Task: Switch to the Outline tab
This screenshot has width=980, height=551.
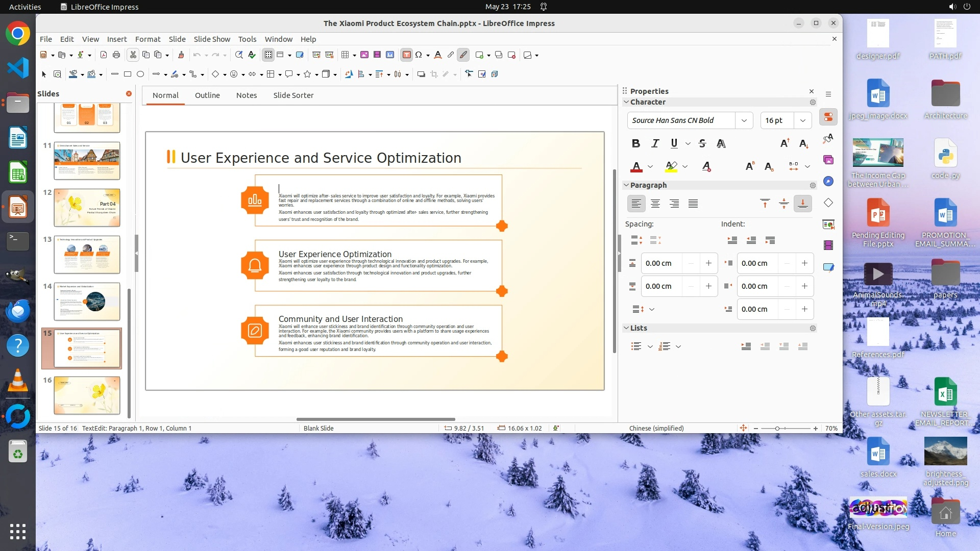Action: 207,95
